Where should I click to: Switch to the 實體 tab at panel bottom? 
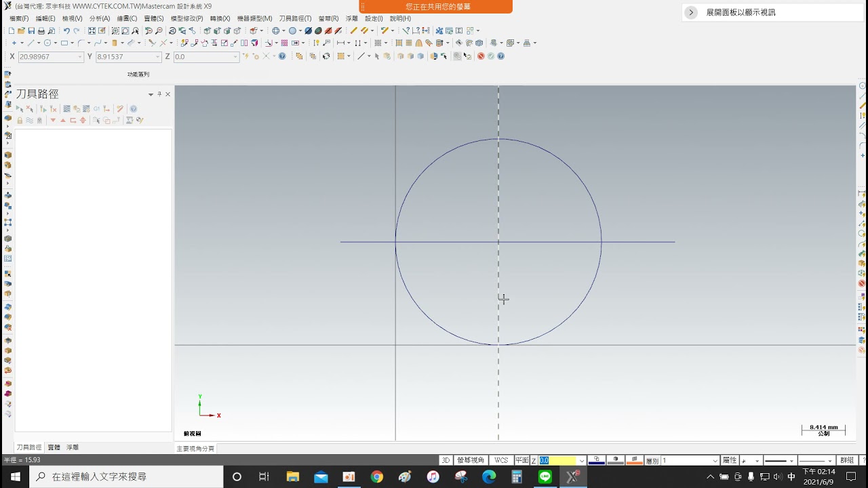pyautogui.click(x=54, y=447)
